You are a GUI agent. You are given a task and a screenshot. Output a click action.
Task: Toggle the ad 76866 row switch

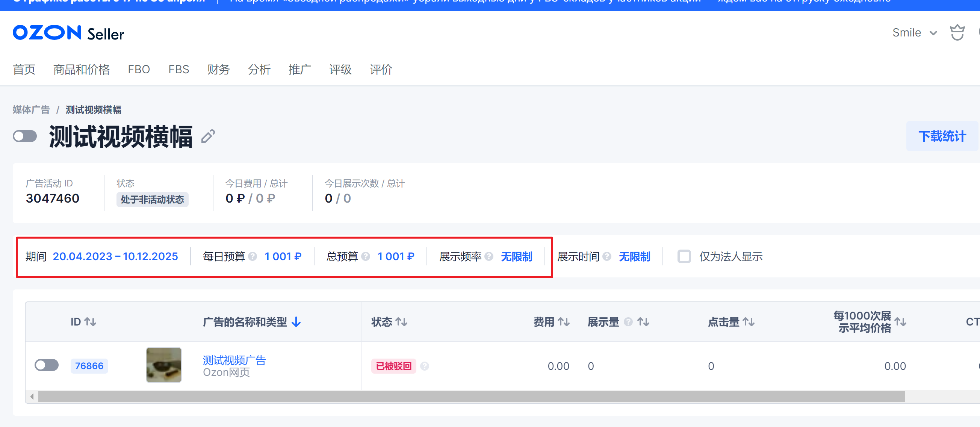tap(47, 365)
